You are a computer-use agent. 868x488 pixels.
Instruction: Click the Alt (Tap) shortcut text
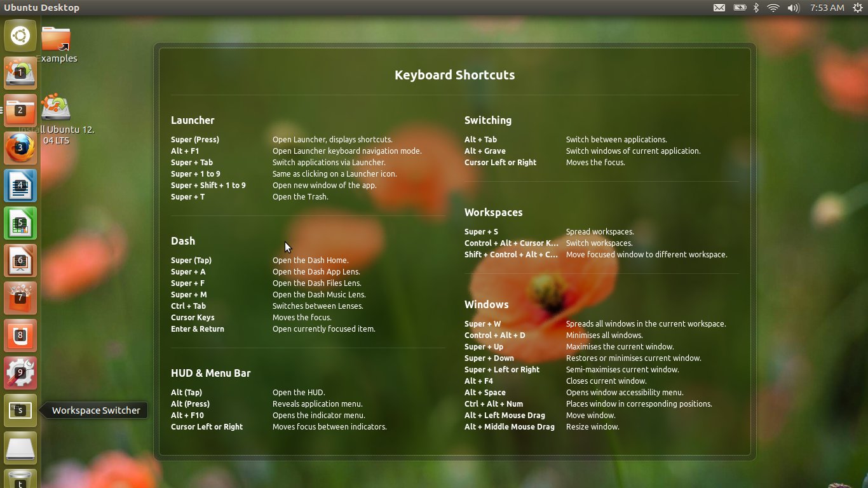click(x=186, y=393)
